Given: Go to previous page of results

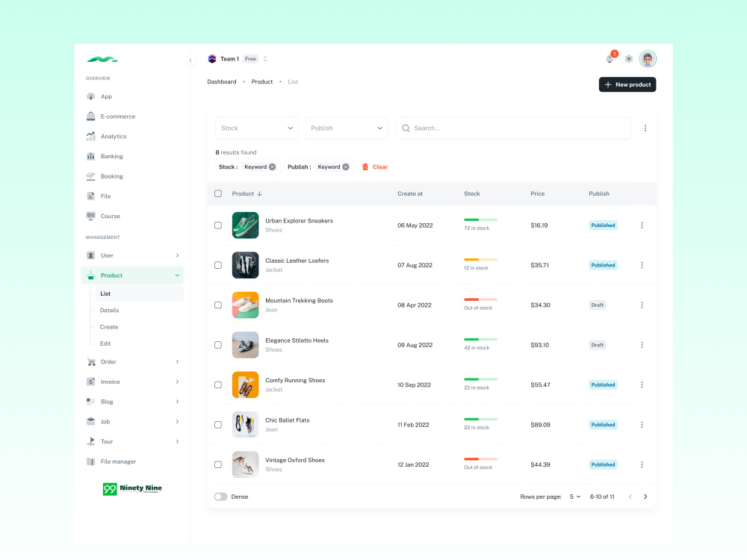Looking at the screenshot, I should click(630, 497).
